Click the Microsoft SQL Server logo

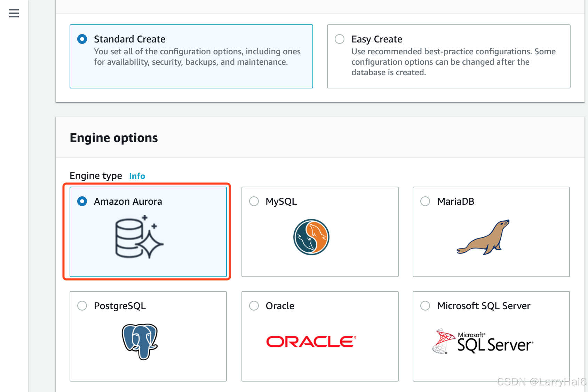(x=483, y=342)
